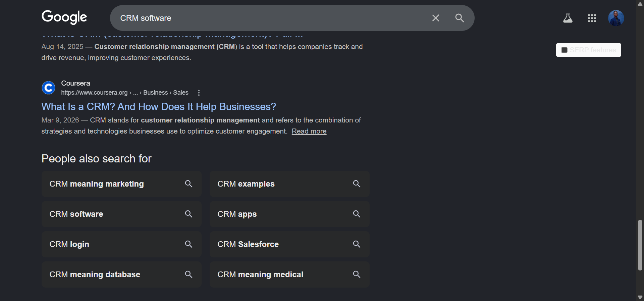The width and height of the screenshot is (644, 301).
Task: Select the CRM apps suggestion
Action: pyautogui.click(x=289, y=214)
